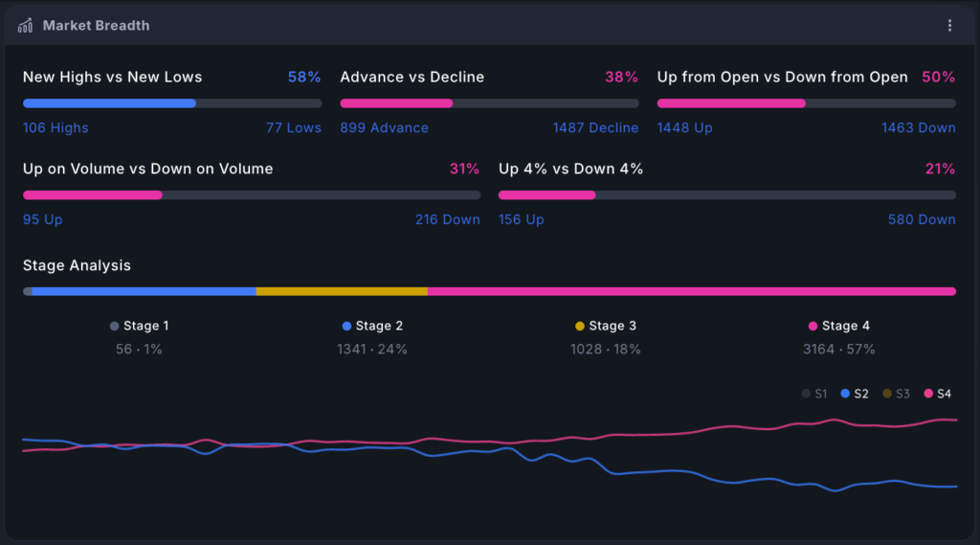Click the 106 Highs link

(56, 127)
